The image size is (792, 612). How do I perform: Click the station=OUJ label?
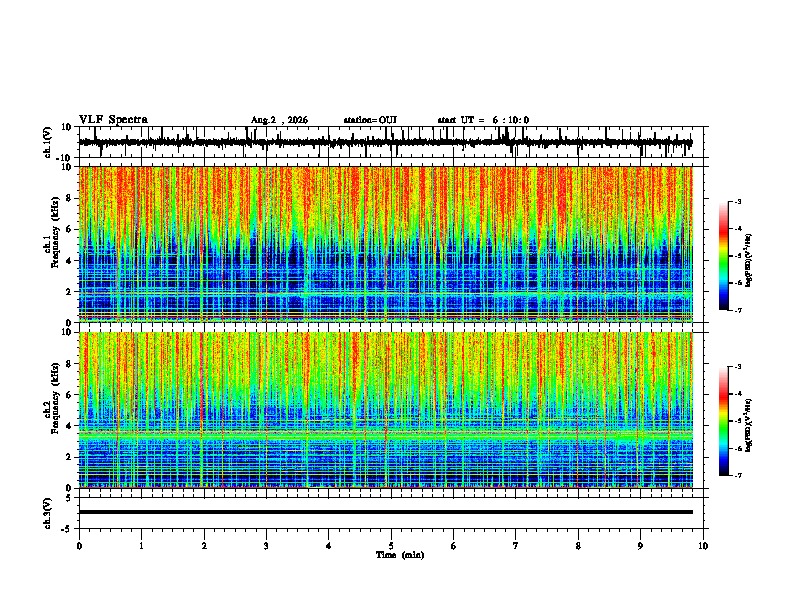(x=370, y=120)
